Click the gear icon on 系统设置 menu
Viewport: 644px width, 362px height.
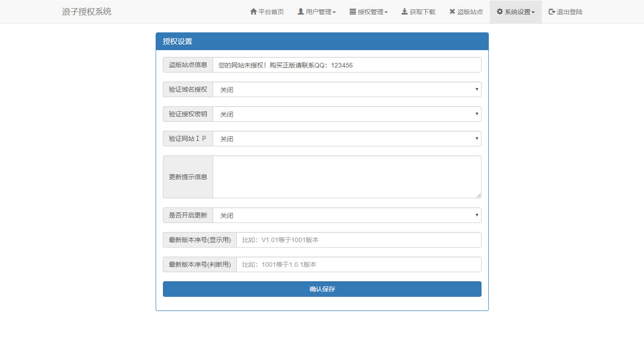click(x=500, y=11)
